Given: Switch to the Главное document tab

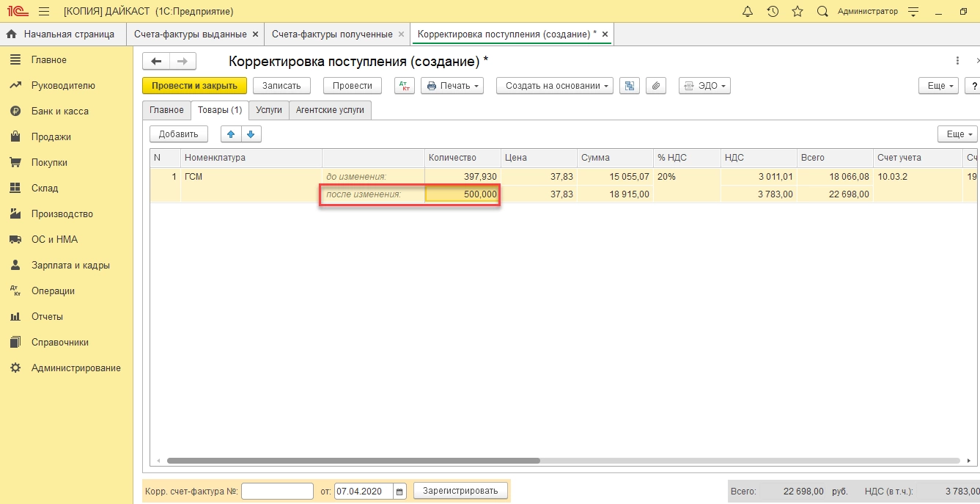Looking at the screenshot, I should (166, 110).
